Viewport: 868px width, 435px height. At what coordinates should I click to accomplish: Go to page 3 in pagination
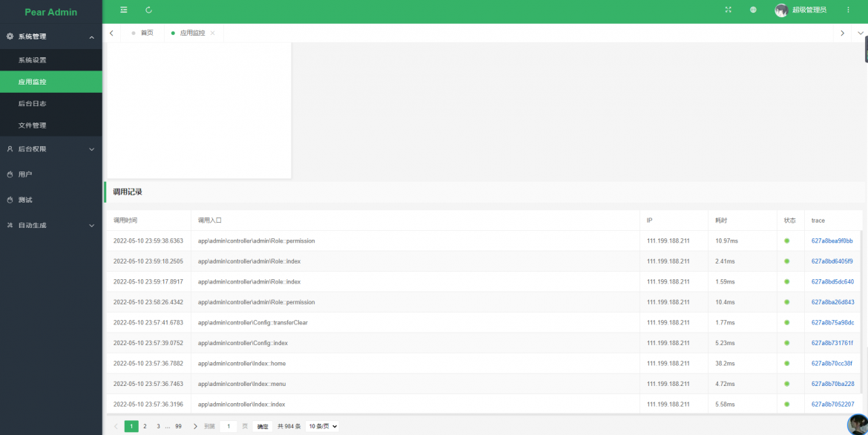[x=158, y=426]
